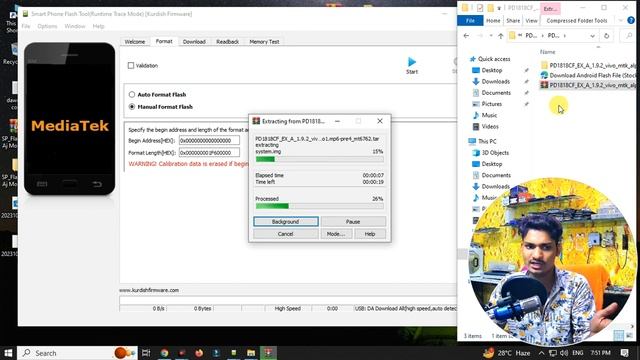Sort by the Name column header
Viewport: 640px width, 360px height.
click(x=547, y=52)
